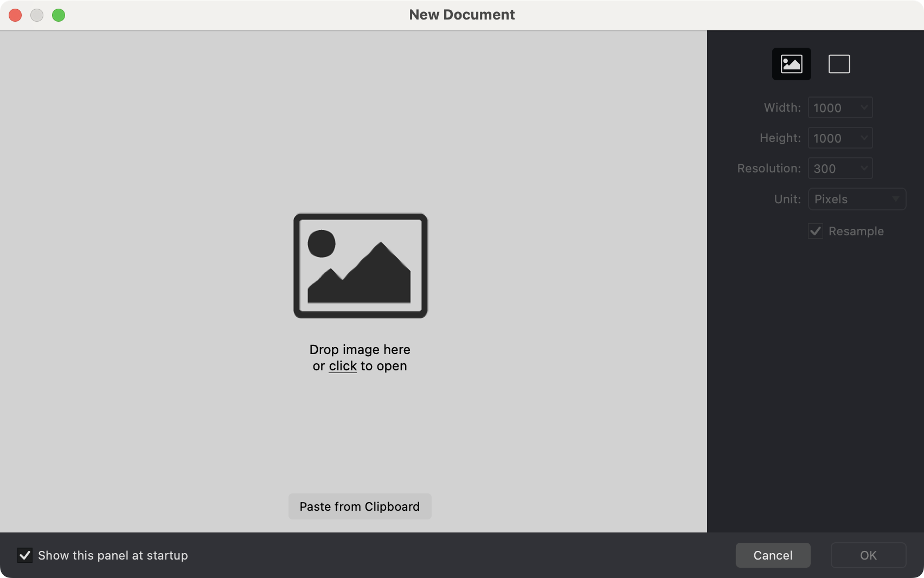This screenshot has height=578, width=924.
Task: Maximize the window with the green button
Action: click(59, 15)
